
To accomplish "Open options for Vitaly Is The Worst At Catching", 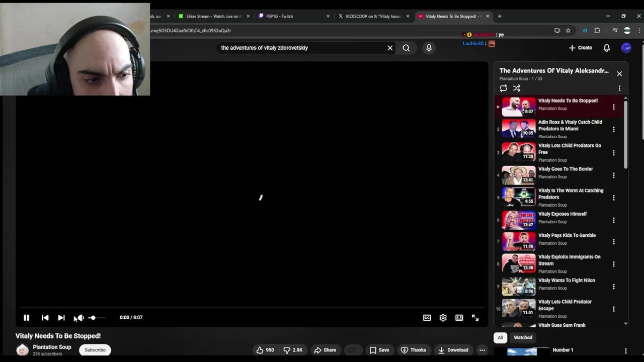I will click(613, 198).
